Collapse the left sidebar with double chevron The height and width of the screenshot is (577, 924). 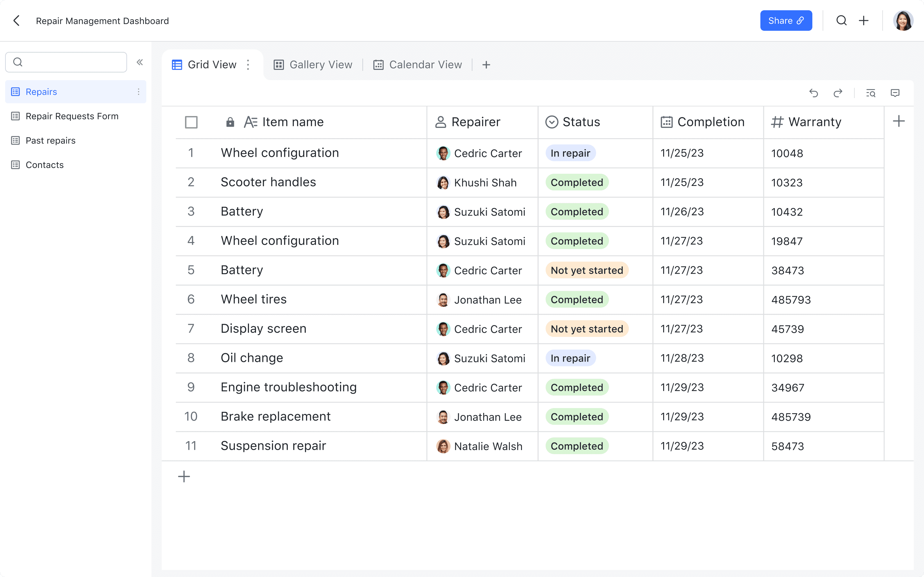pos(140,62)
